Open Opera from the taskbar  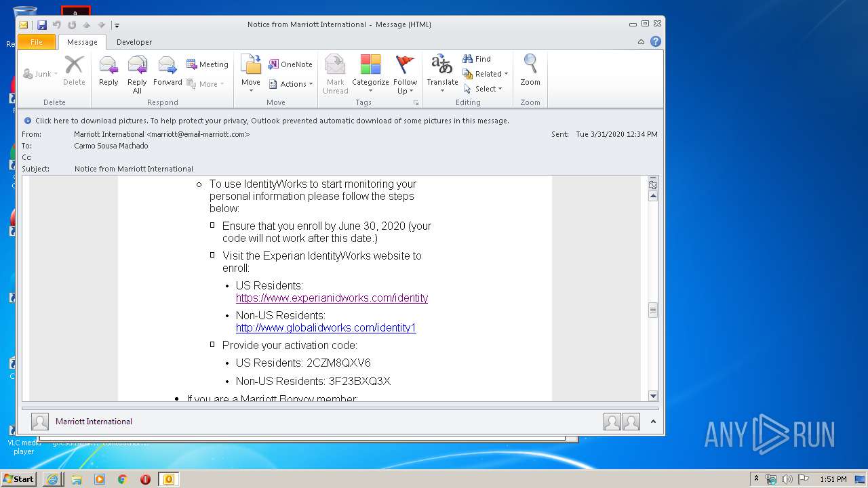145,479
